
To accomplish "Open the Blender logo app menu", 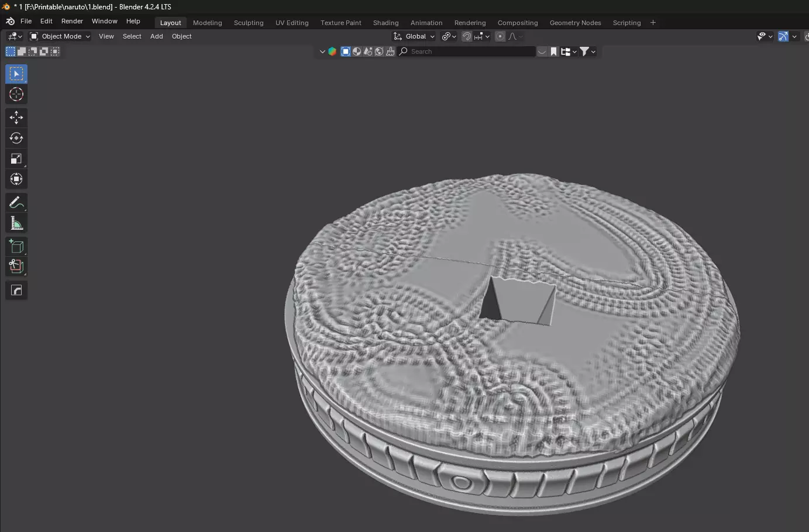I will (x=10, y=21).
